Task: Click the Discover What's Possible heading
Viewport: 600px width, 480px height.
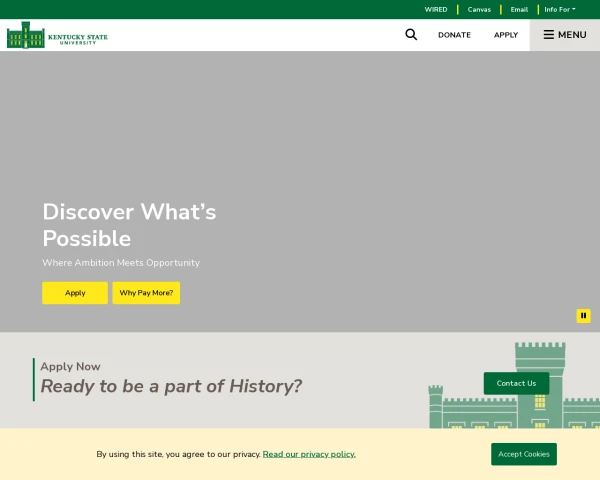Action: (129, 225)
